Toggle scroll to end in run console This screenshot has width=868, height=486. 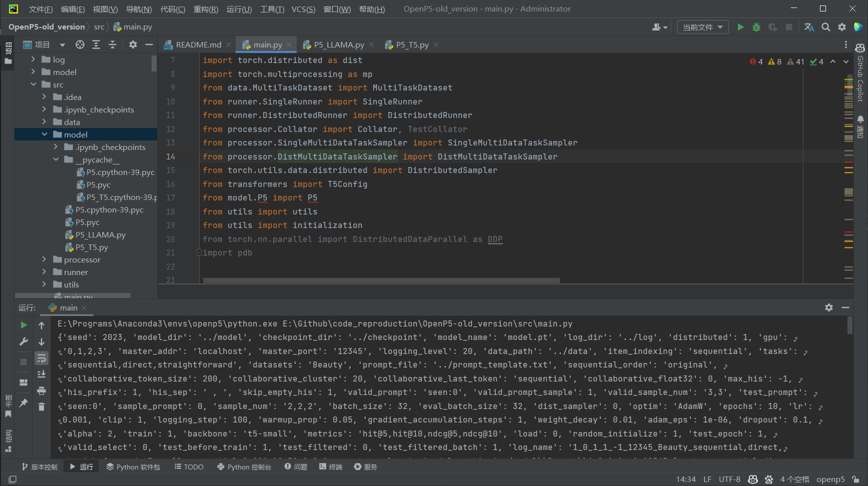point(42,374)
